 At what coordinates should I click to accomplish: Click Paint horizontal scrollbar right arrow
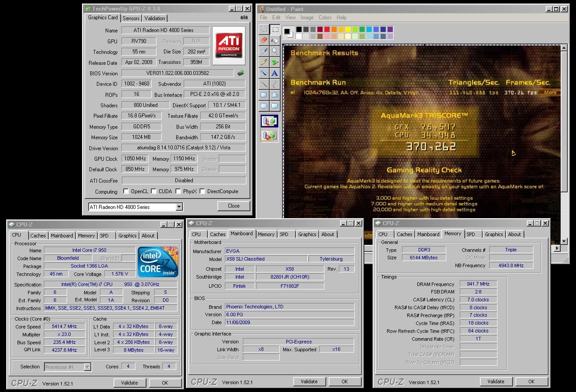click(x=557, y=248)
